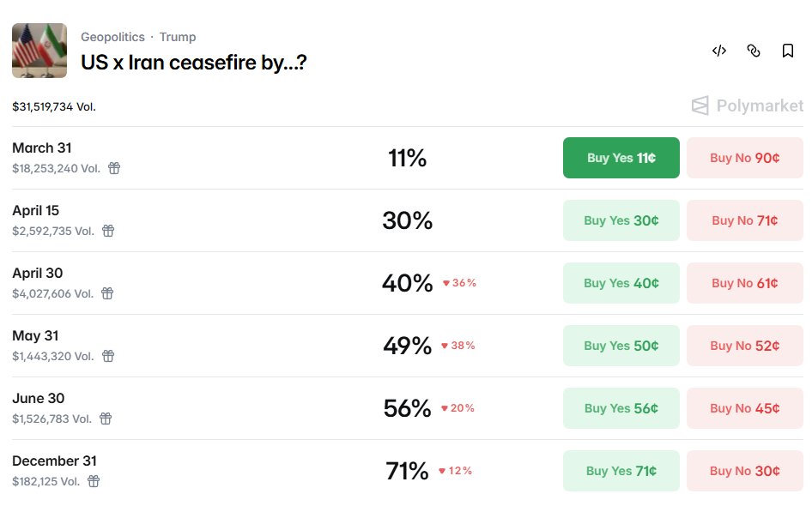Click gift icon beside June 30 volume
Image resolution: width=812 pixels, height=512 pixels.
click(x=106, y=419)
